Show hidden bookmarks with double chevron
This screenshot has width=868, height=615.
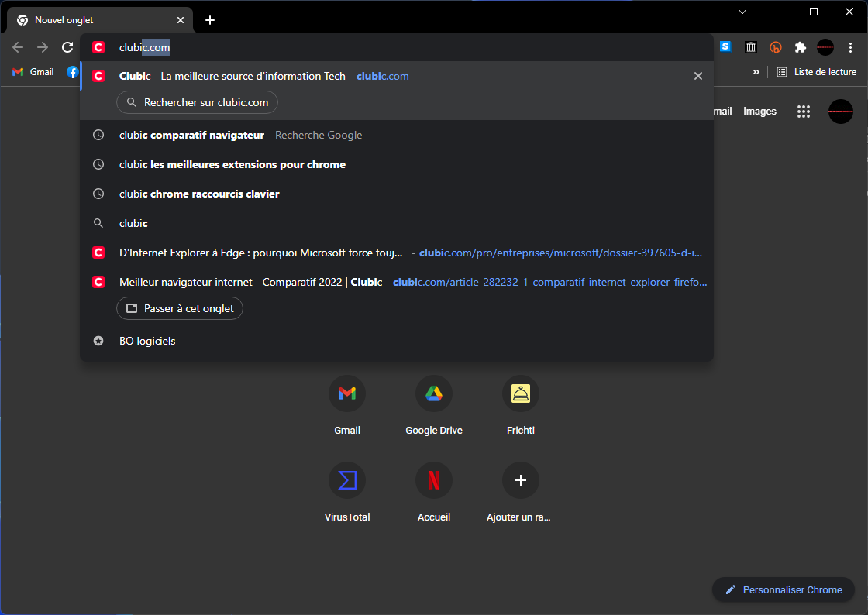coord(756,72)
